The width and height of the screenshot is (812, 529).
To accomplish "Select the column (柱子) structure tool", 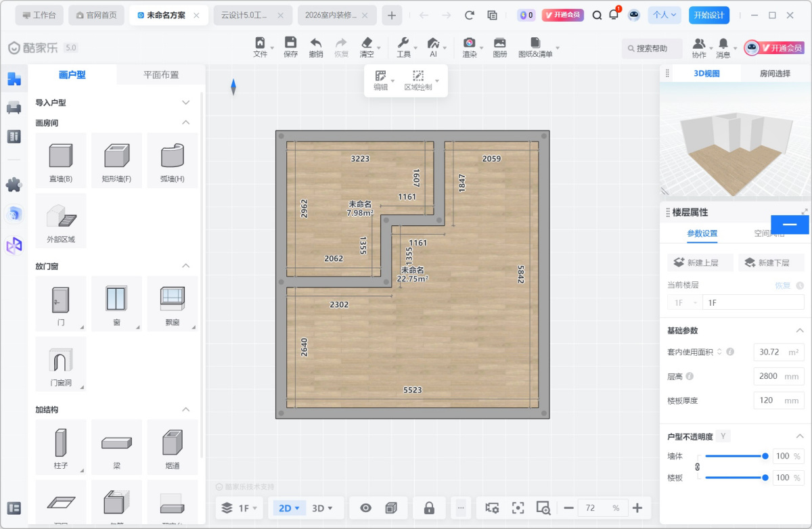I will coord(61,446).
